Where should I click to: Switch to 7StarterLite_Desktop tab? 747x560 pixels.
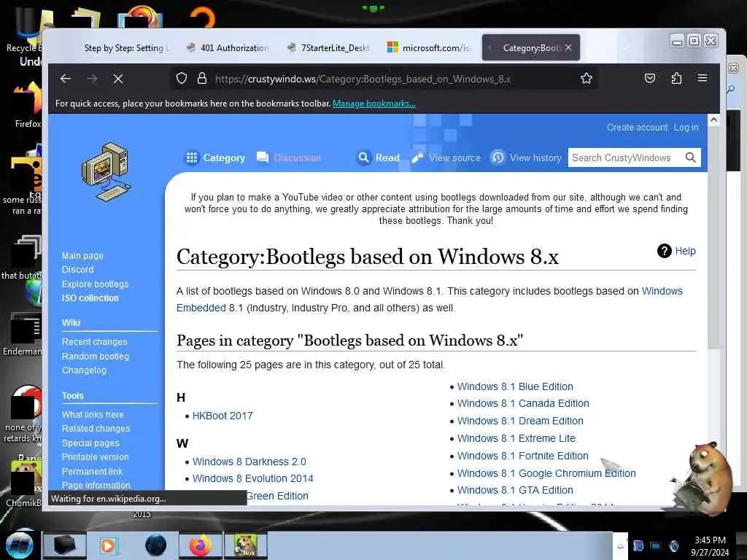(329, 47)
